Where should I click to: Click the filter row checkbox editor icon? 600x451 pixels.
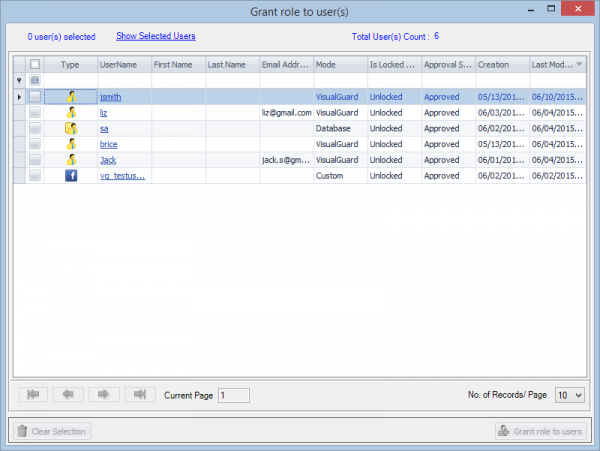point(35,80)
